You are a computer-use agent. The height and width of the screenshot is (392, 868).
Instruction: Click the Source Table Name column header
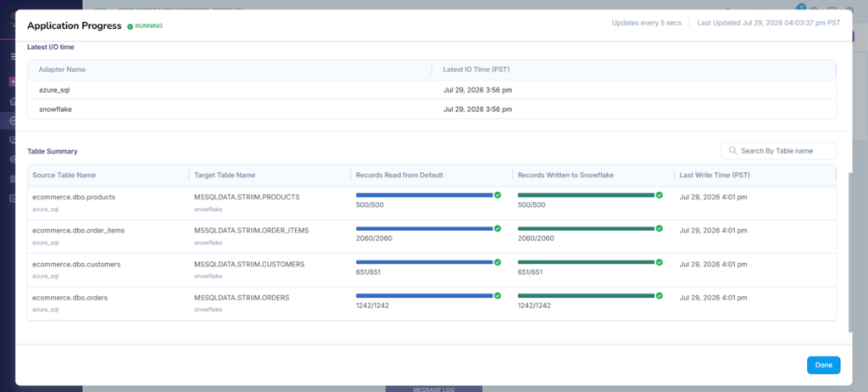click(x=64, y=175)
